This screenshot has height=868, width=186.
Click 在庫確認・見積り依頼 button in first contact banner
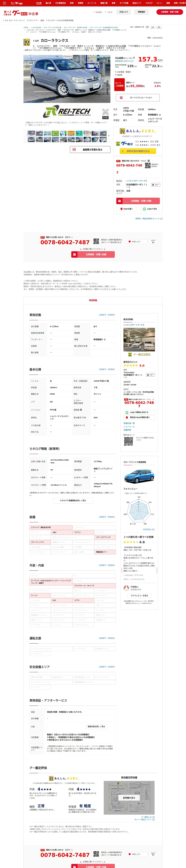click(x=93, y=254)
